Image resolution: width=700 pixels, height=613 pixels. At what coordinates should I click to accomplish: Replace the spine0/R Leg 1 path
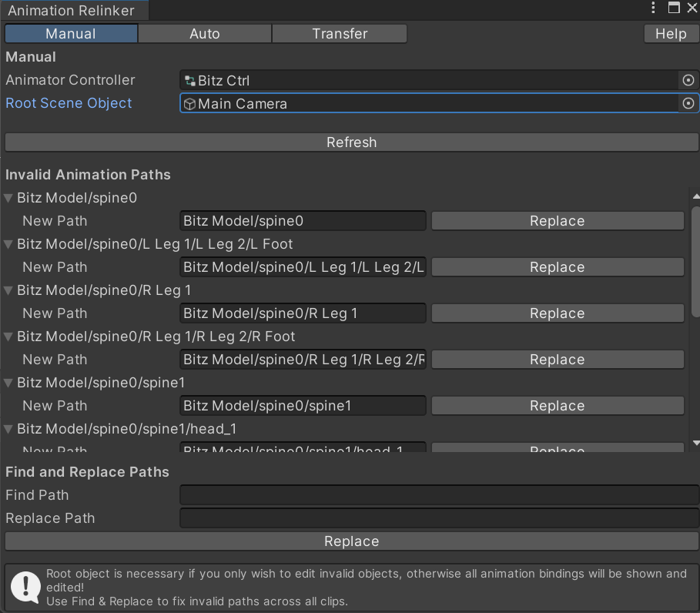click(x=558, y=313)
